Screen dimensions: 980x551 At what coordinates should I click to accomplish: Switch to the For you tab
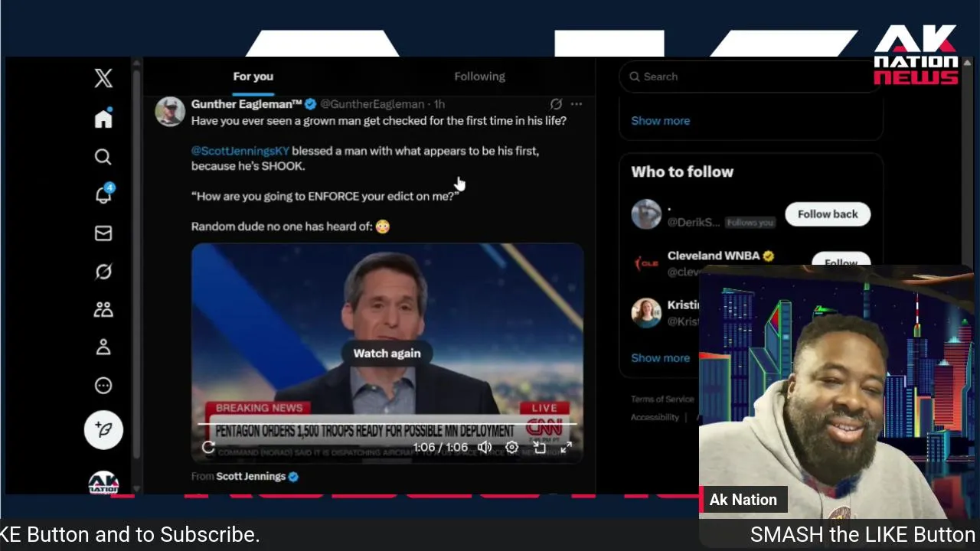coord(253,77)
